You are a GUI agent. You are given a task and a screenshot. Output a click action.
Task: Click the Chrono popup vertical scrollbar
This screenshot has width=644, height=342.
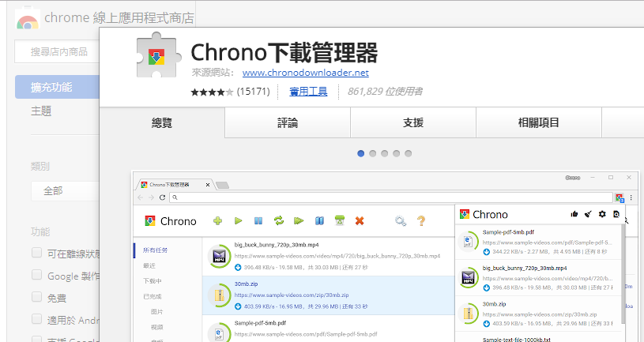(623, 274)
